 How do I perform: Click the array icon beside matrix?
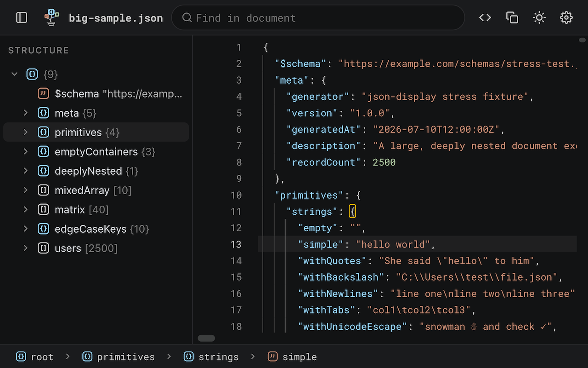(43, 209)
